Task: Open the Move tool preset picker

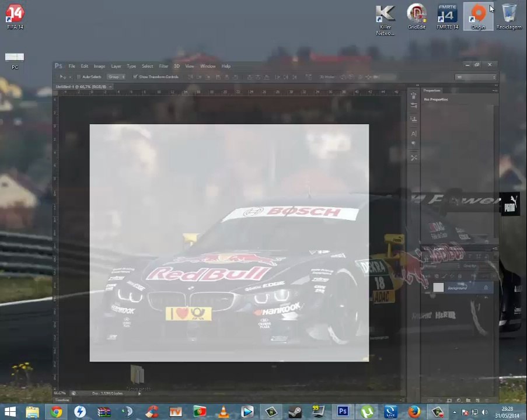Action: [x=65, y=77]
